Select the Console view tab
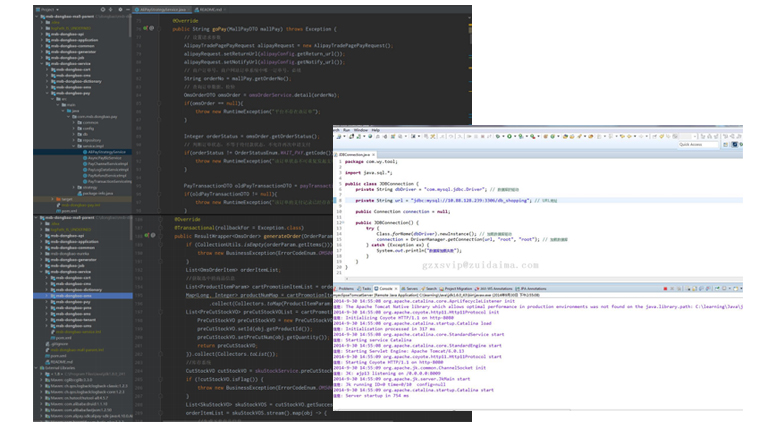Screen dimensions: 783x428 (x=385, y=289)
